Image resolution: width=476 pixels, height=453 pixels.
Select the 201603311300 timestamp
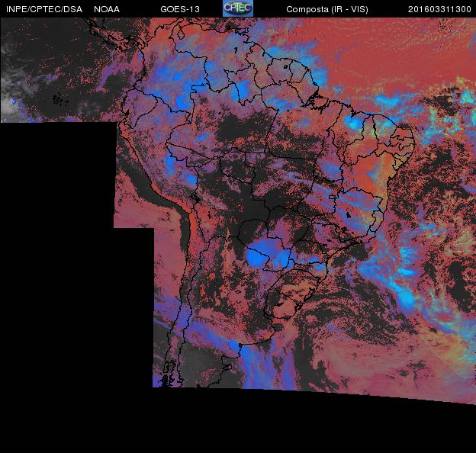coord(439,9)
